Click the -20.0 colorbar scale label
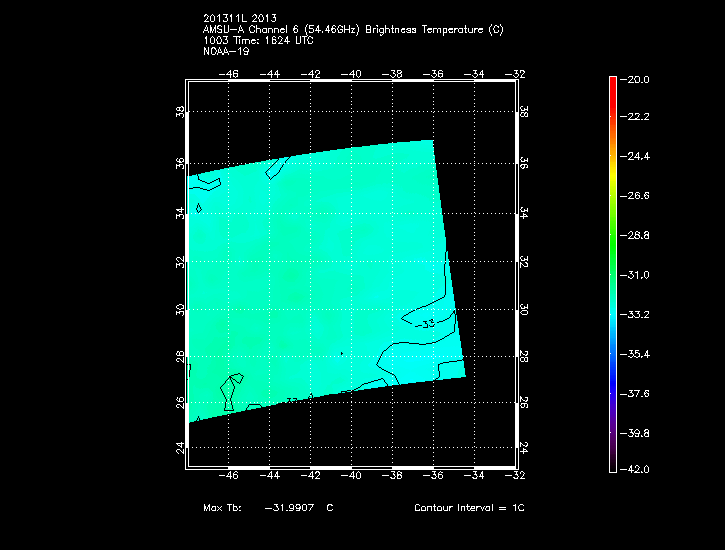 (638, 79)
